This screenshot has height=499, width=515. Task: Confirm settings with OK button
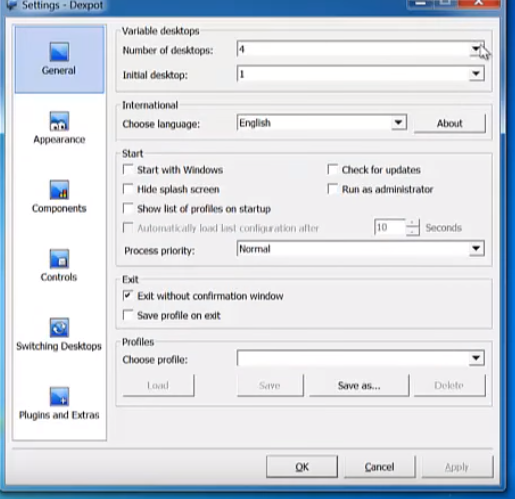pyautogui.click(x=302, y=467)
